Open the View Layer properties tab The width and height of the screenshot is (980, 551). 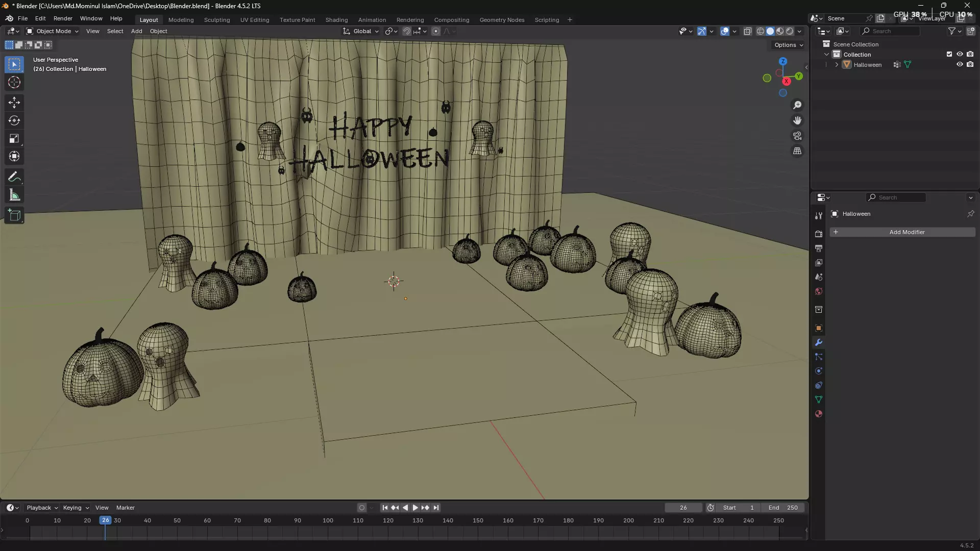819,262
